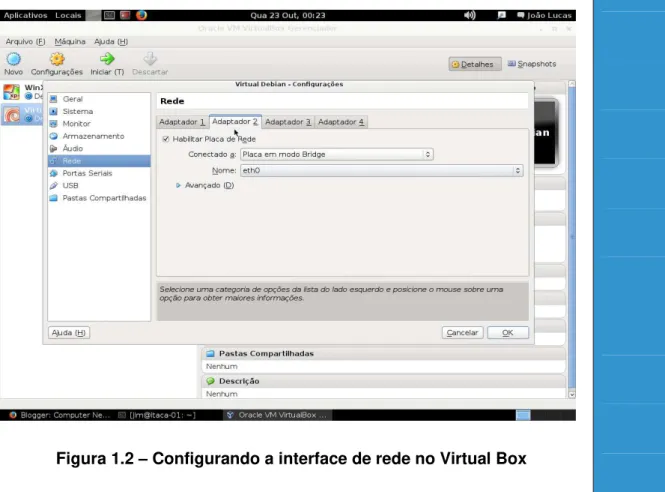Screen dimensions: 665x492
Task: Click the Descartar toolbar icon
Action: tap(150, 59)
